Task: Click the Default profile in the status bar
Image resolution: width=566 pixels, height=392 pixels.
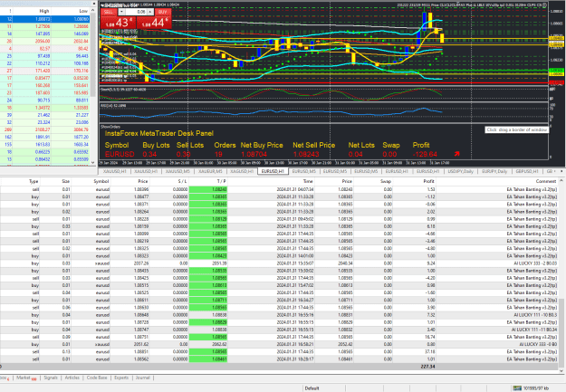Action: 312,388
